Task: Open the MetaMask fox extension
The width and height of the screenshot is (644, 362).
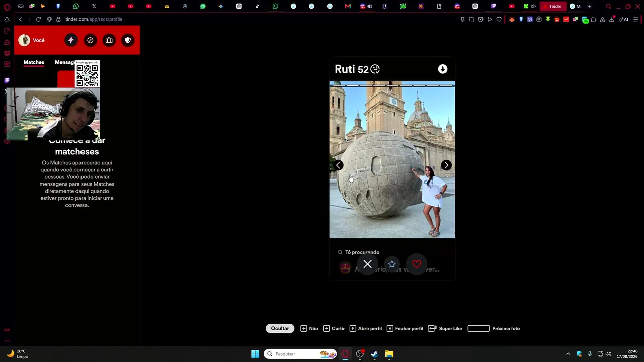Action: (x=512, y=19)
